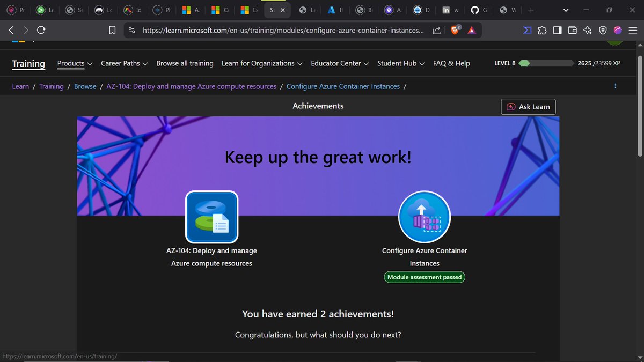Open Browse all training link

[185, 63]
